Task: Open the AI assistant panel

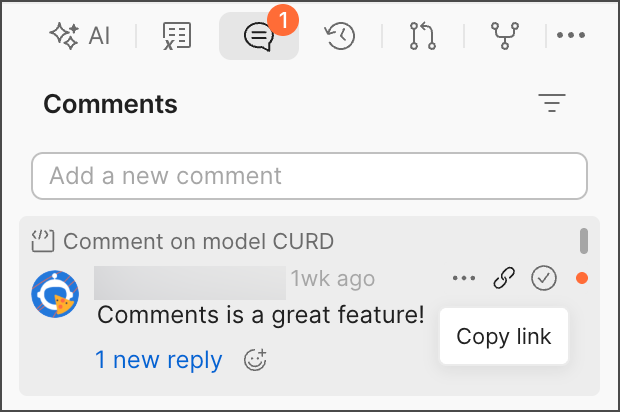Action: [x=79, y=37]
